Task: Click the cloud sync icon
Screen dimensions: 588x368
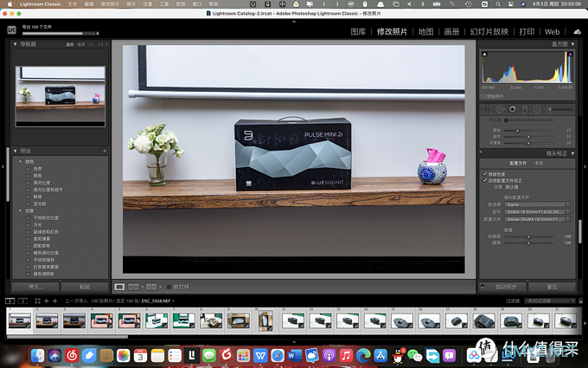Action: coord(578,31)
